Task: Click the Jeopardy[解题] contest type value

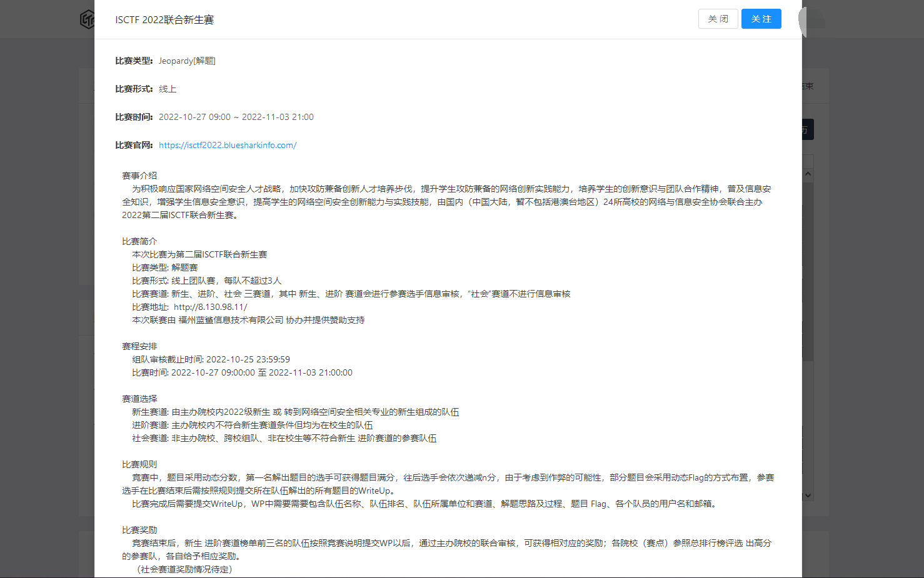Action: pyautogui.click(x=187, y=61)
